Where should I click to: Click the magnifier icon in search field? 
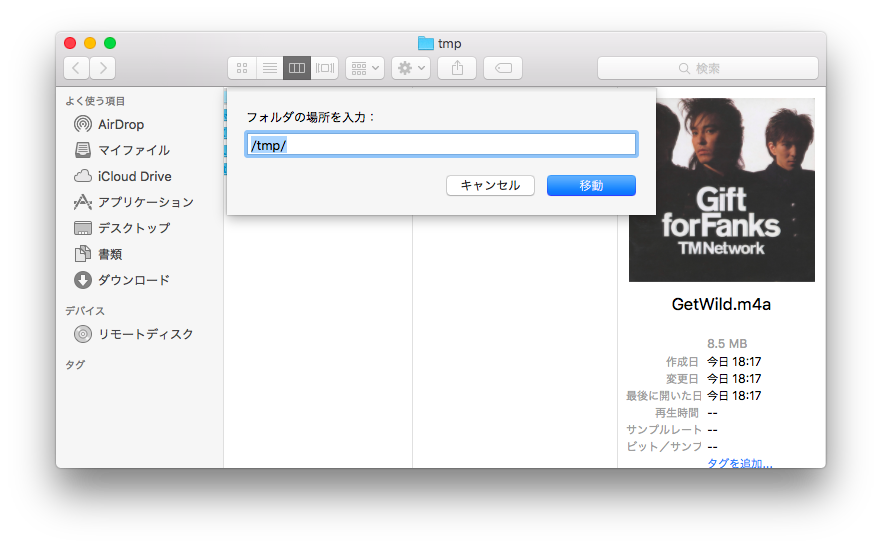tap(684, 69)
